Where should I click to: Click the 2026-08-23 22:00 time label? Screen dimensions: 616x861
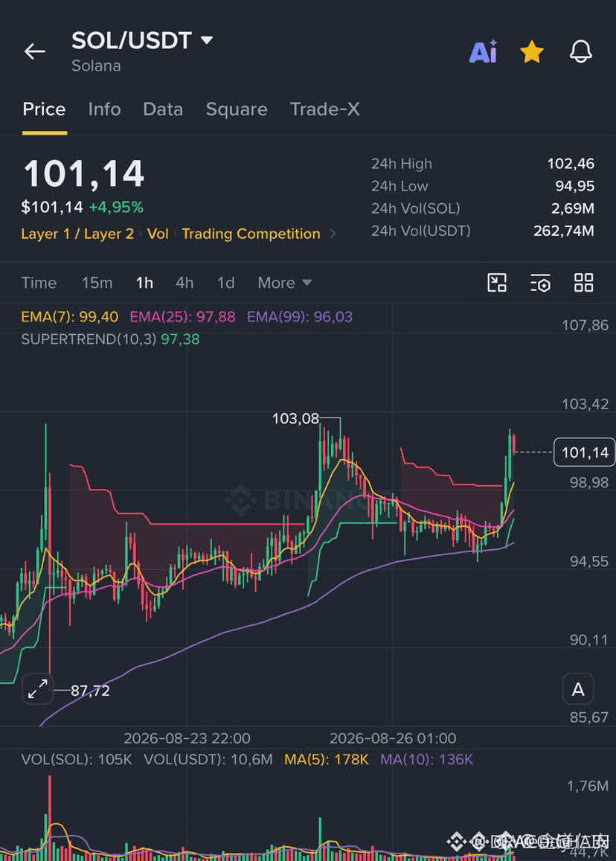pos(187,738)
